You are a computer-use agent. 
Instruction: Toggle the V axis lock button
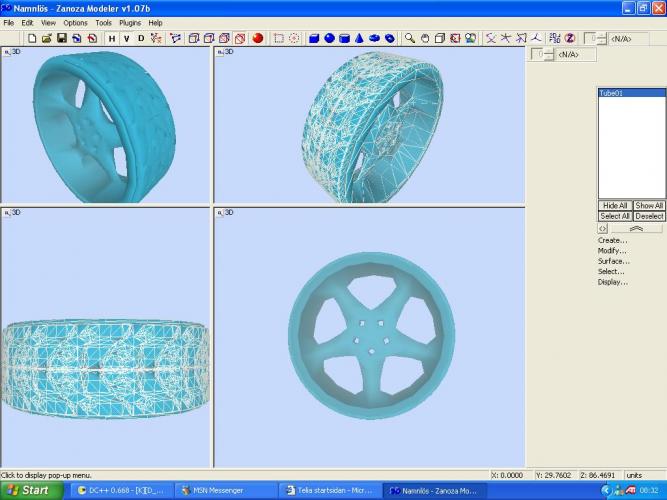click(126, 38)
